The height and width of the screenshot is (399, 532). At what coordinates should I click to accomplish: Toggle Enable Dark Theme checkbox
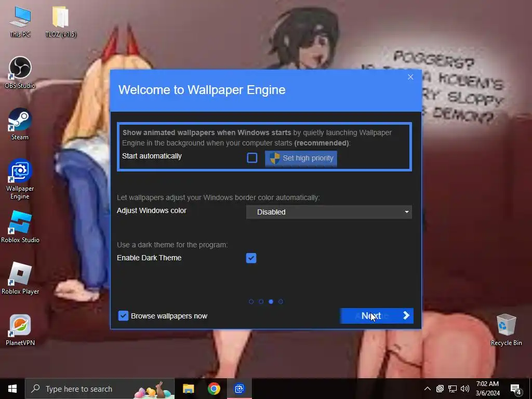[x=251, y=258]
